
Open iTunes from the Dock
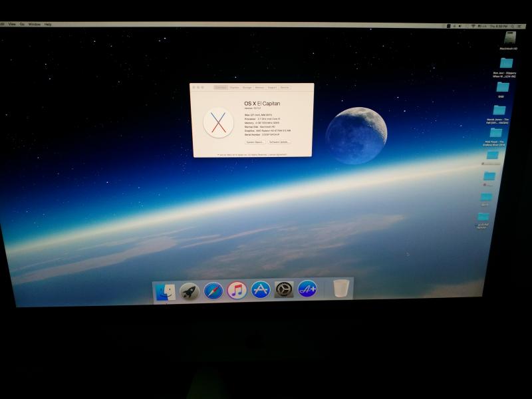pyautogui.click(x=237, y=291)
